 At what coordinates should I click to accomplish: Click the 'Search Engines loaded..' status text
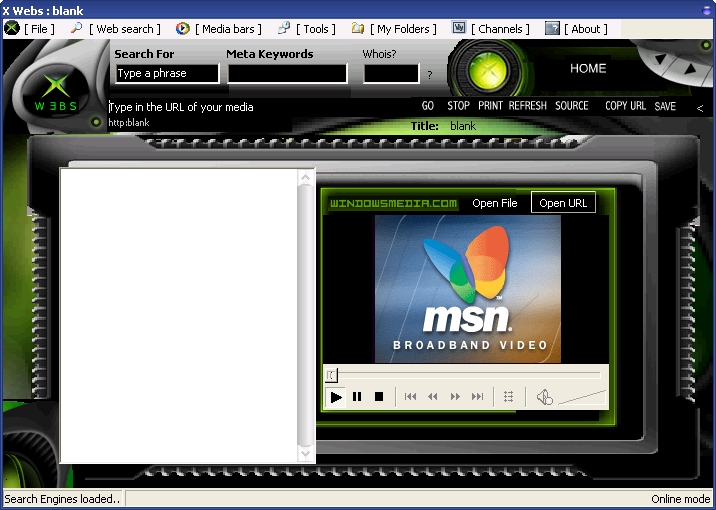point(62,499)
